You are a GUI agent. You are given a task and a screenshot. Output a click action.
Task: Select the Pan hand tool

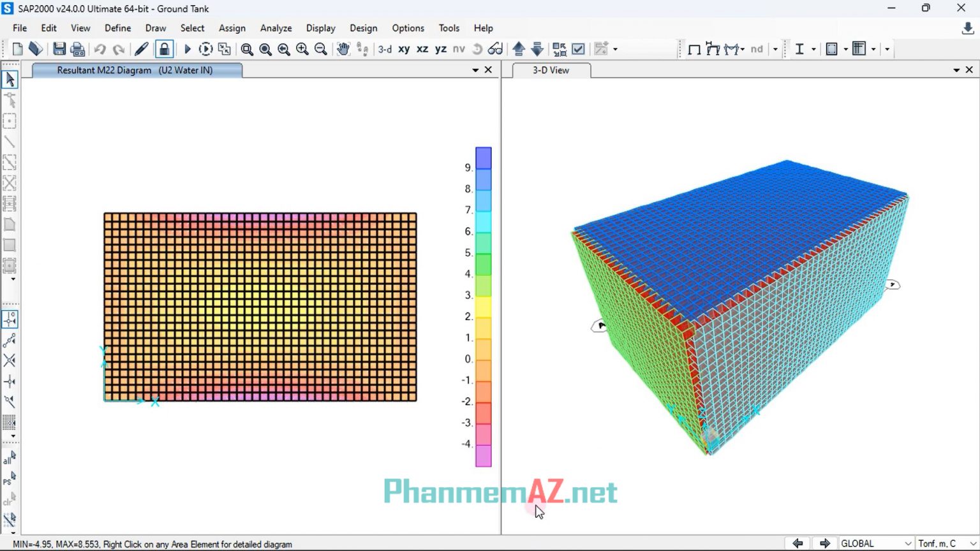point(343,49)
